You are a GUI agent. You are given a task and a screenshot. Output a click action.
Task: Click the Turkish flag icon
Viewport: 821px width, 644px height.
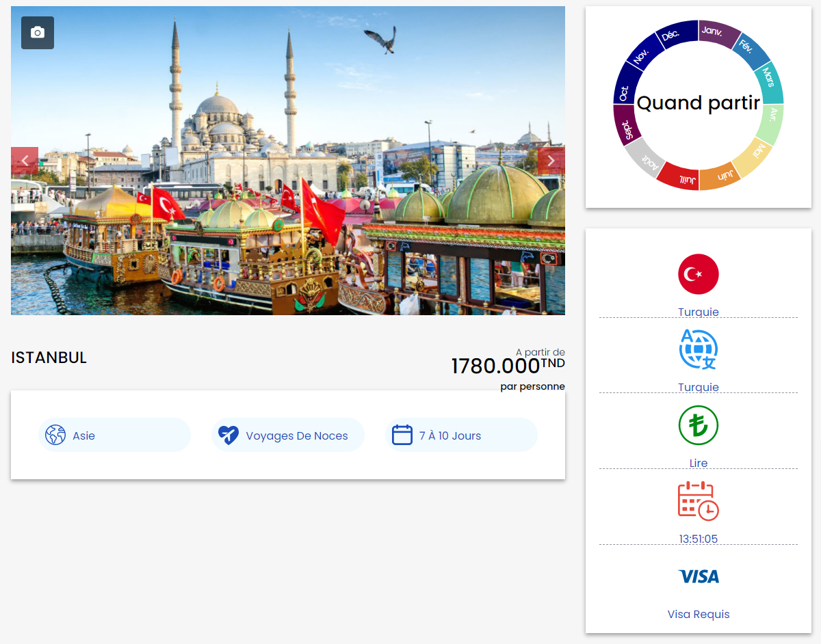[x=699, y=274]
